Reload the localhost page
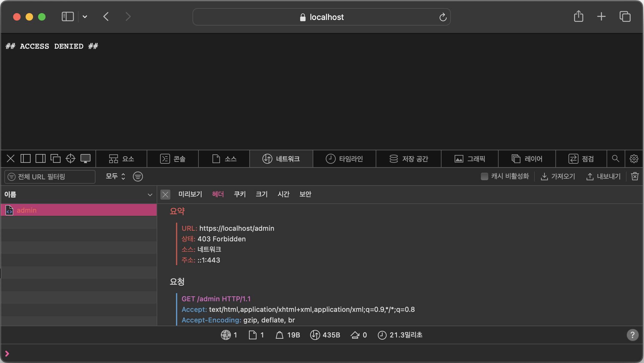This screenshot has width=644, height=363. (443, 17)
